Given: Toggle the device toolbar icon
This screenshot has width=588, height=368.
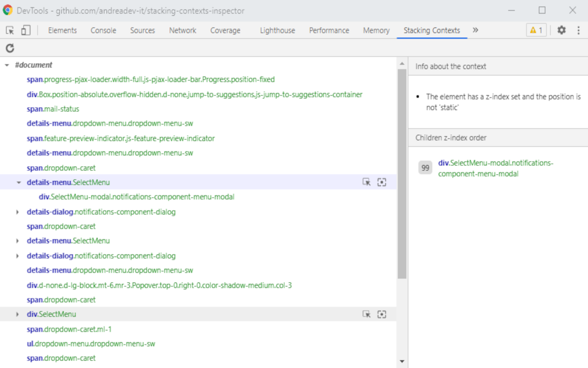Looking at the screenshot, I should tap(26, 29).
